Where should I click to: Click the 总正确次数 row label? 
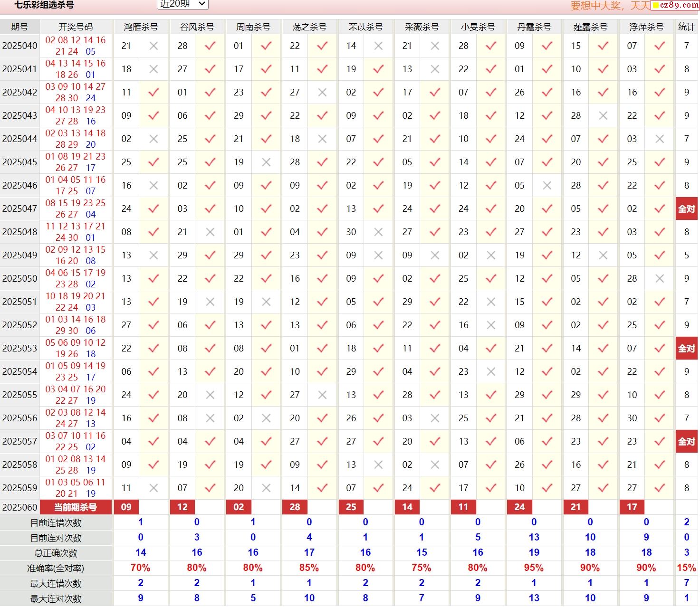click(x=56, y=553)
